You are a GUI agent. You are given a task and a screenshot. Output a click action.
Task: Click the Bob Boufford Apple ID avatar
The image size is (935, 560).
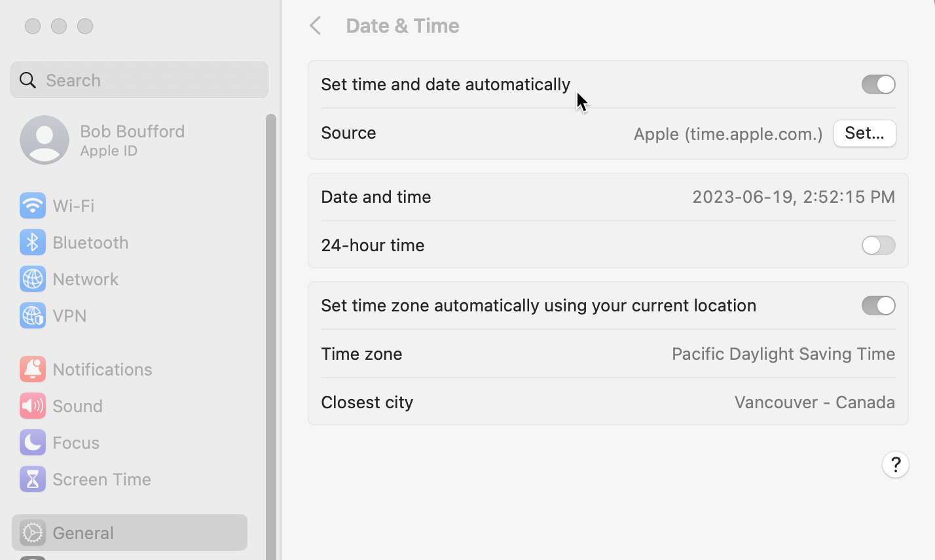[45, 140]
